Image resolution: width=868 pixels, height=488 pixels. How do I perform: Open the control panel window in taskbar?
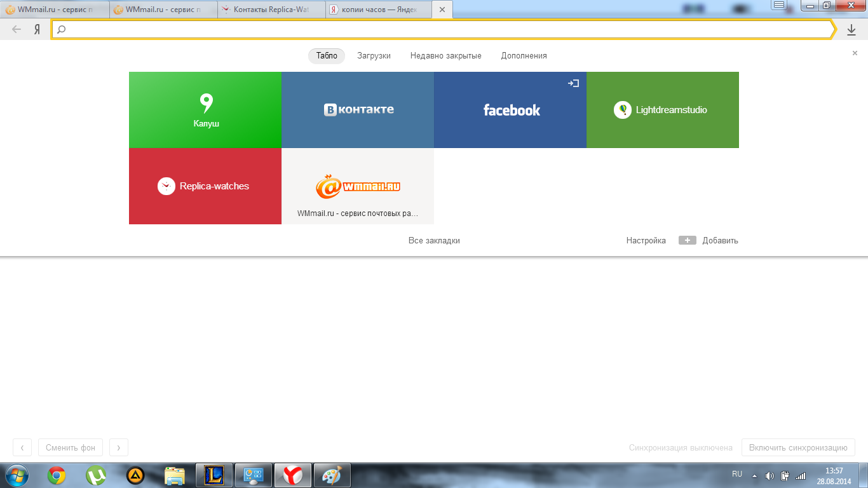point(254,475)
